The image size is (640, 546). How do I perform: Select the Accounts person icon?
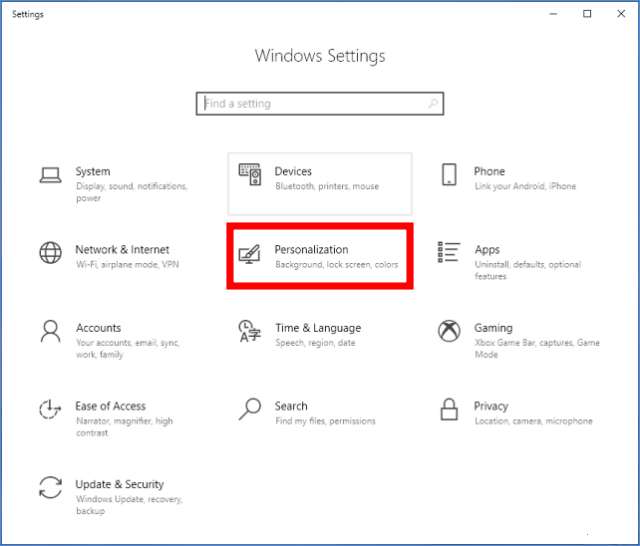point(51,331)
